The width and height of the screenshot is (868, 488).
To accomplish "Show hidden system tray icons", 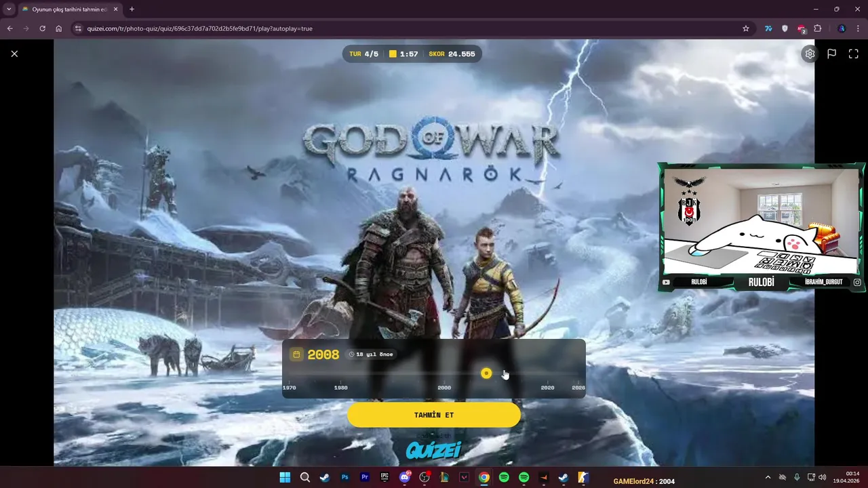I will [768, 477].
